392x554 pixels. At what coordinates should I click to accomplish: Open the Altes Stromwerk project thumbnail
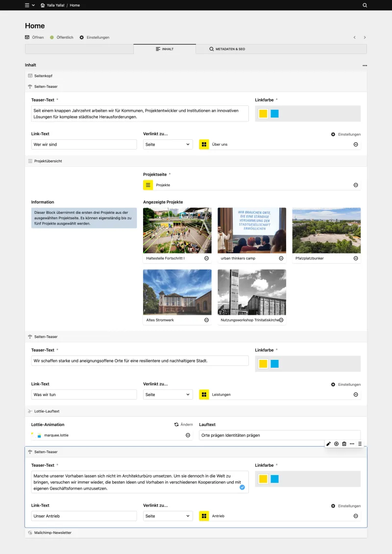pos(177,292)
